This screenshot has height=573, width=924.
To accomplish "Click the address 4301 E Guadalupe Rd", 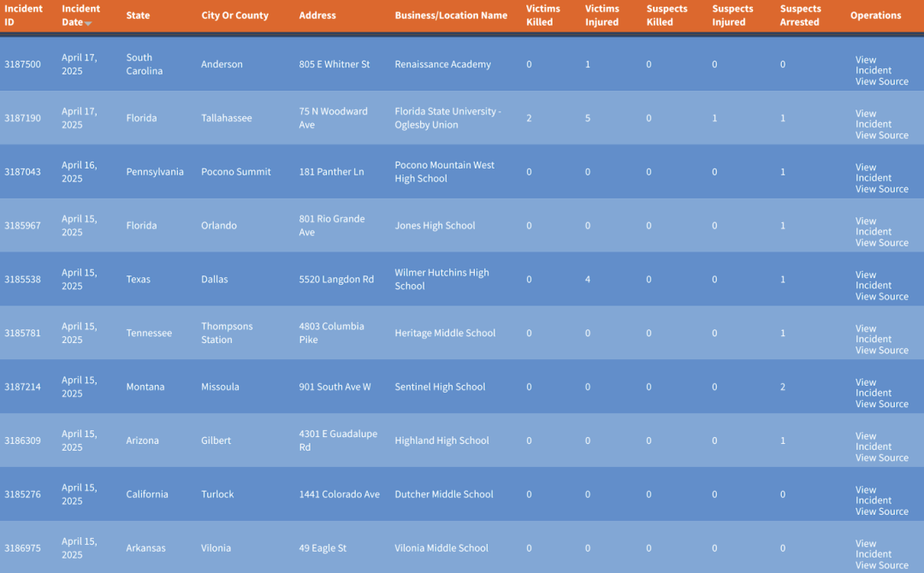I will tap(338, 440).
